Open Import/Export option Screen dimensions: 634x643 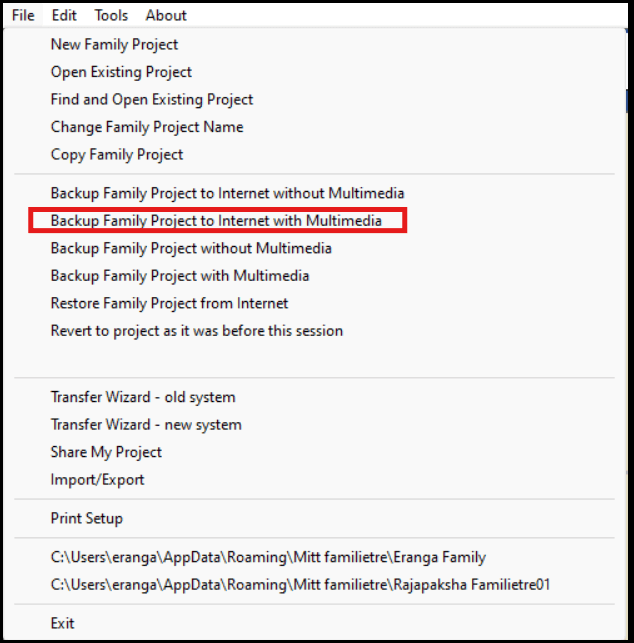97,480
